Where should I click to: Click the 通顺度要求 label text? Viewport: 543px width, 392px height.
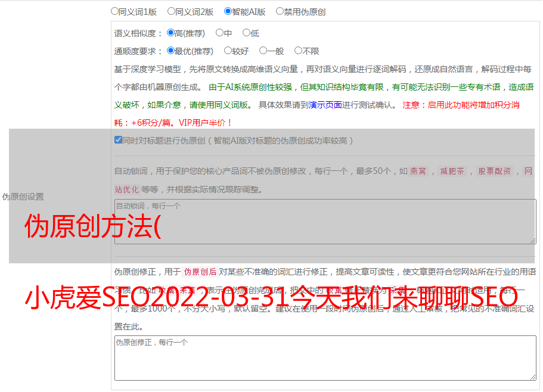(x=138, y=51)
